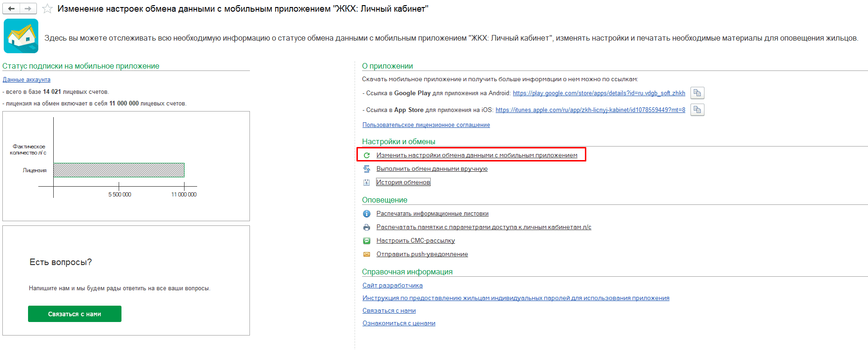Click the green refresh icon for exchange settings
This screenshot has width=868, height=350.
367,155
